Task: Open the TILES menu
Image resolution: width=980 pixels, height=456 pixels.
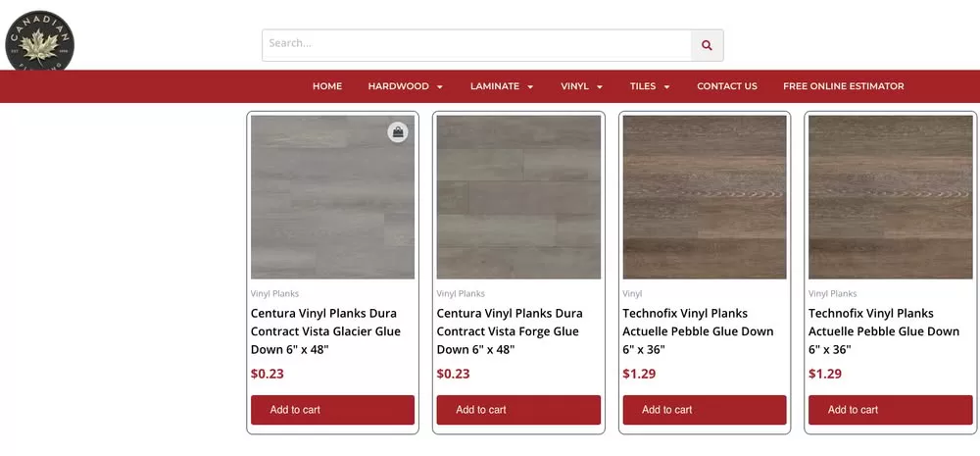Action: pos(643,86)
